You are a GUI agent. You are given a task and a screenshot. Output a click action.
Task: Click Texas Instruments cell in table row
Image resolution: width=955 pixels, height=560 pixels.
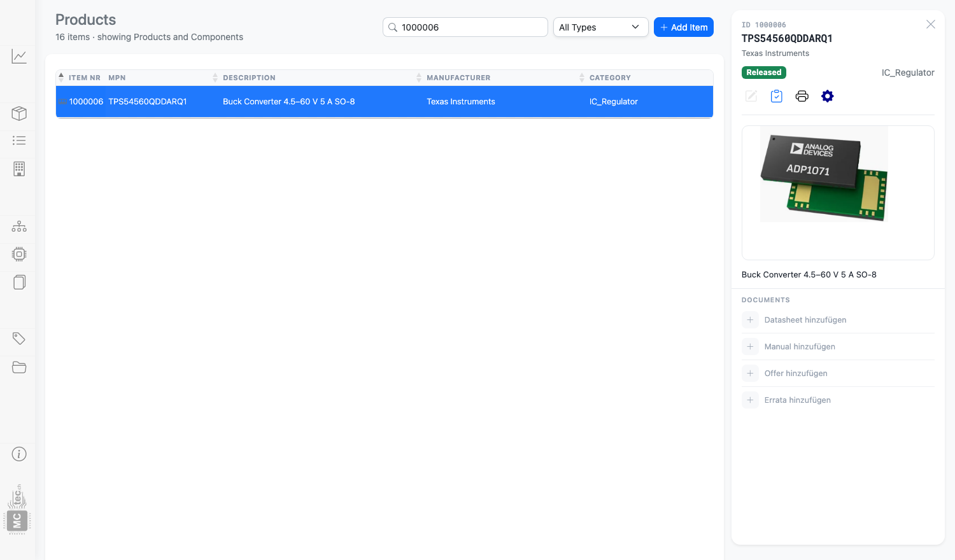[461, 102]
